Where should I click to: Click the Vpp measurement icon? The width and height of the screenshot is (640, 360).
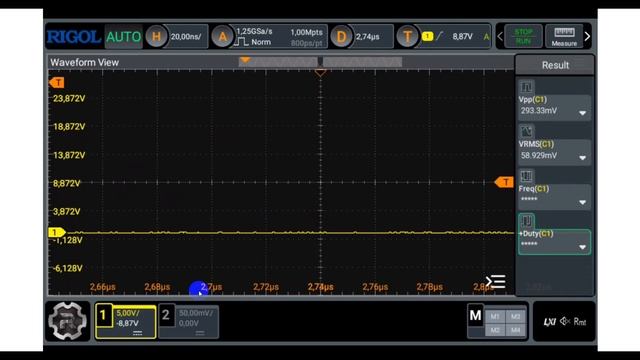[526, 87]
